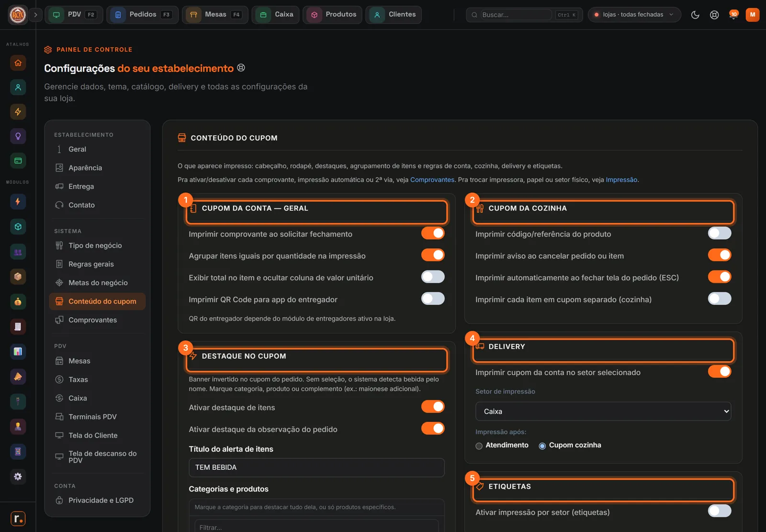The height and width of the screenshot is (532, 766).
Task: Open Terminais PDV settings
Action: tap(97, 417)
